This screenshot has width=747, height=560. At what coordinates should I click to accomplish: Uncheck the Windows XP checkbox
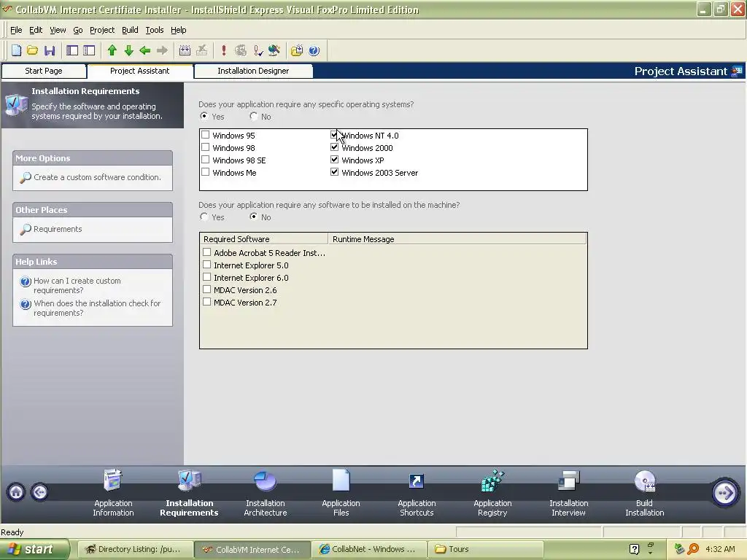pos(334,160)
